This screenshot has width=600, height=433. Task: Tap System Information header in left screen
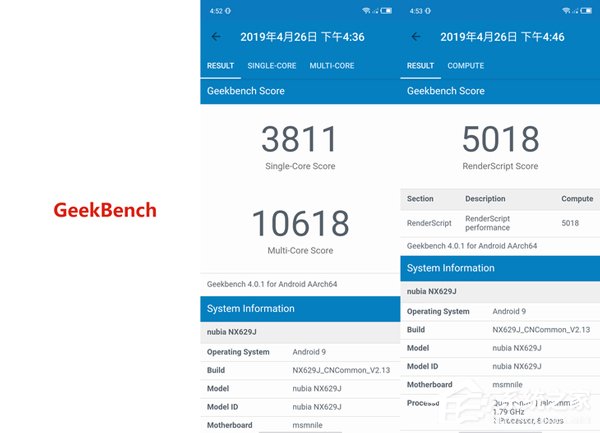coord(300,309)
